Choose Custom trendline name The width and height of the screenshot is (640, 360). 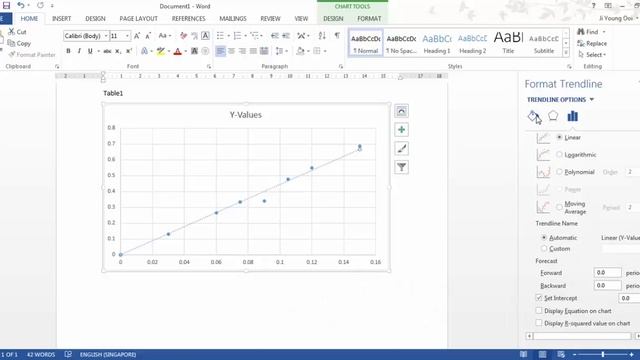coord(544,249)
